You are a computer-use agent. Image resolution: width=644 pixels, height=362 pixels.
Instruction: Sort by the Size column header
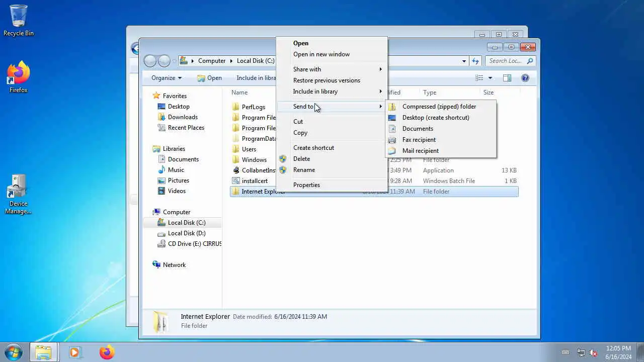[x=489, y=93]
